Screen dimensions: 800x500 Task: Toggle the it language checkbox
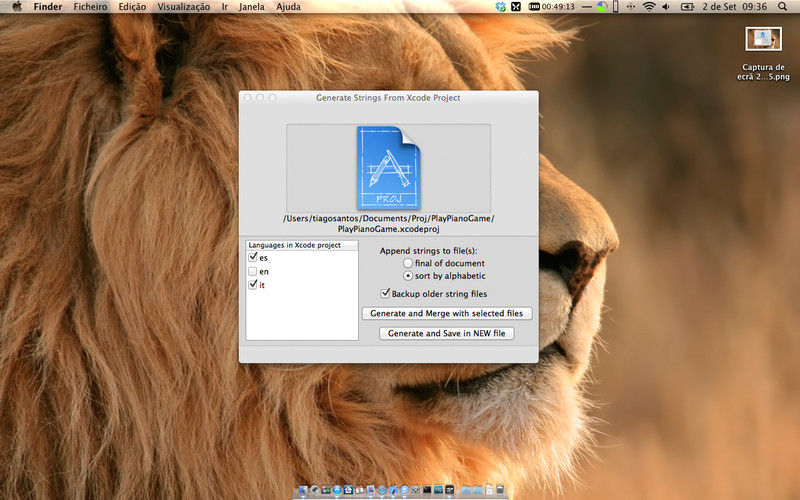coord(253,285)
